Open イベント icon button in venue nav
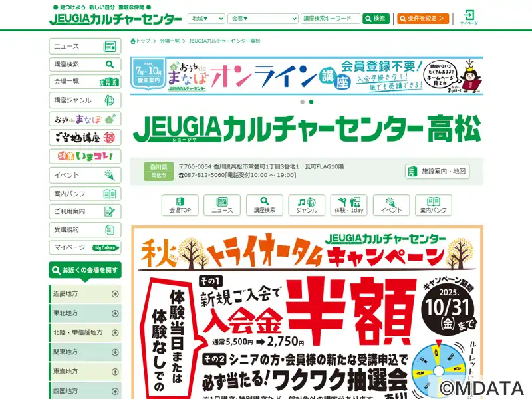 point(391,205)
